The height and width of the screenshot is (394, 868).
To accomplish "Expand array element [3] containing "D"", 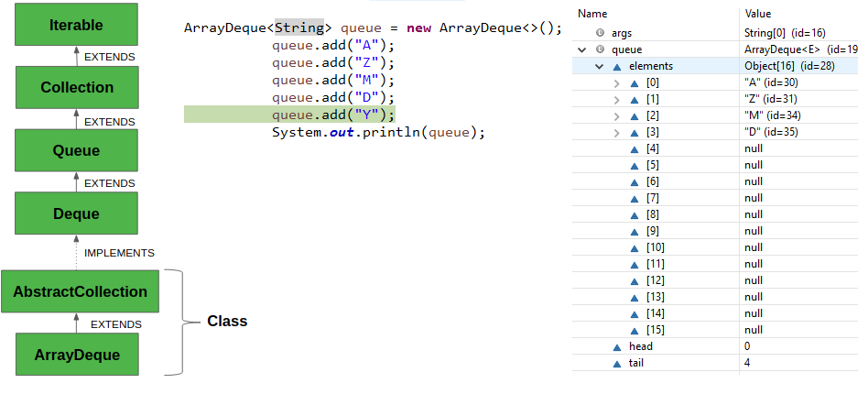I will (616, 132).
